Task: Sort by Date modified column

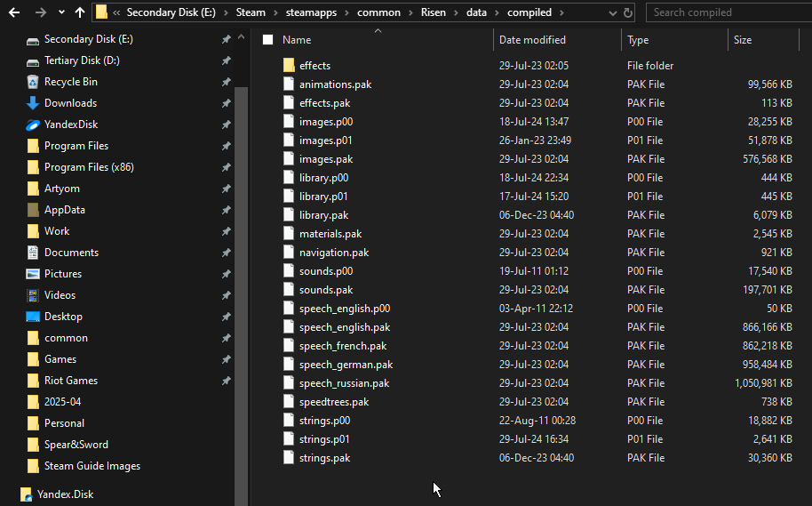Action: tap(532, 40)
